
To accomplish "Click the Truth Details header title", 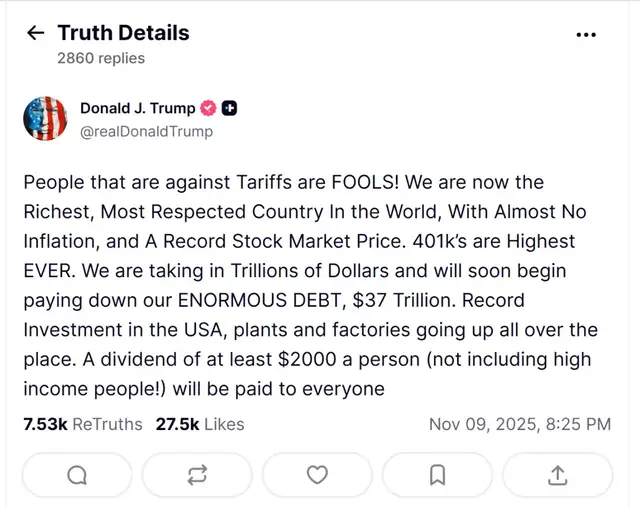I will coord(123,33).
